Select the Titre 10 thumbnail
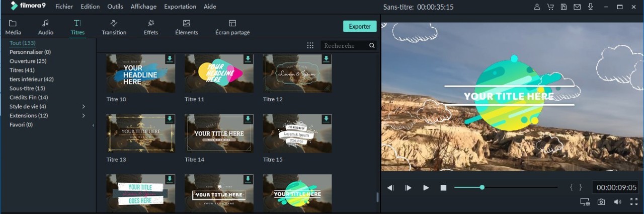The height and width of the screenshot is (214, 644). tap(141, 74)
